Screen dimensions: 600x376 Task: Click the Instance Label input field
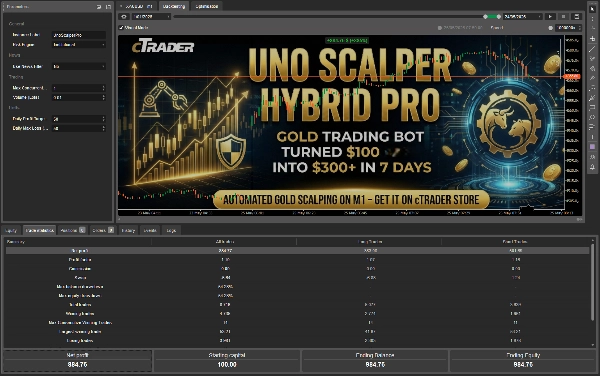(79, 35)
